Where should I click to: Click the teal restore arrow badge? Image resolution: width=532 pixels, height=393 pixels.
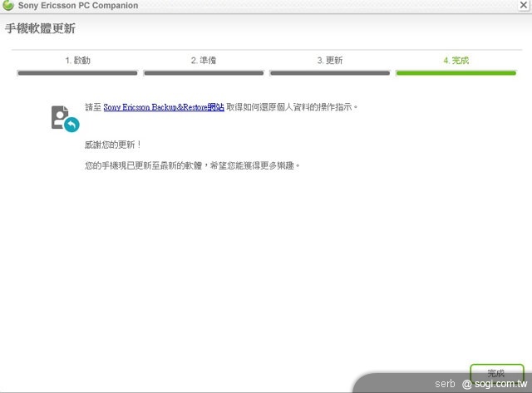coord(71,125)
